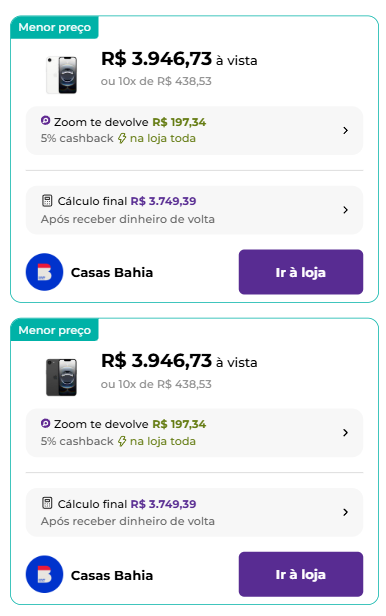Click the Zoom cashback icon in first offer
The image size is (386, 616).
click(x=46, y=121)
